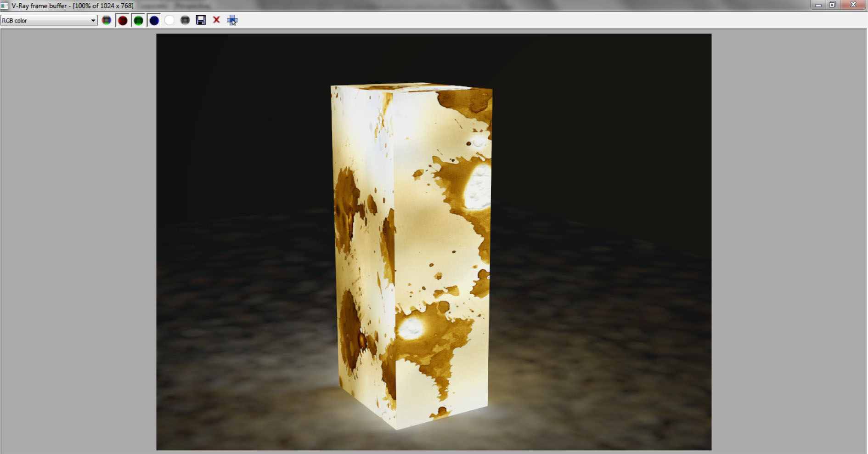Toggle the red channel button

coord(123,21)
